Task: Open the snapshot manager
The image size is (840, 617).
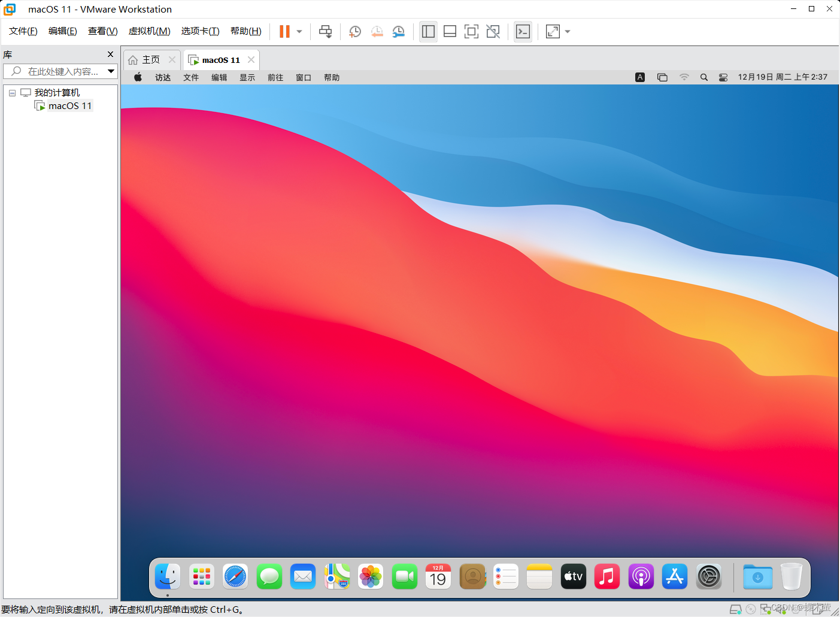Action: pos(398,32)
